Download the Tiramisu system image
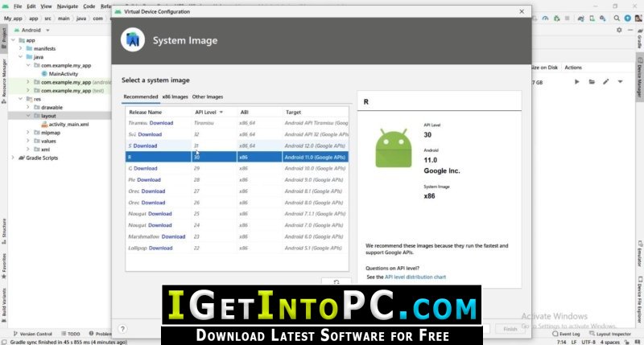This screenshot has width=644, height=345. click(x=161, y=123)
